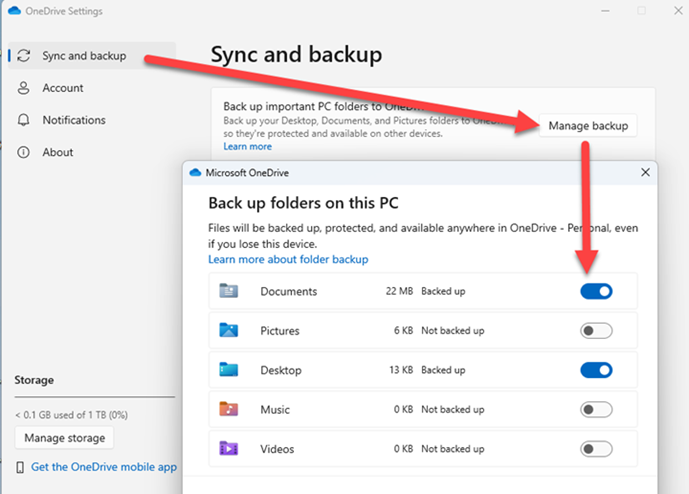Open Manage storage
689x494 pixels.
point(65,438)
